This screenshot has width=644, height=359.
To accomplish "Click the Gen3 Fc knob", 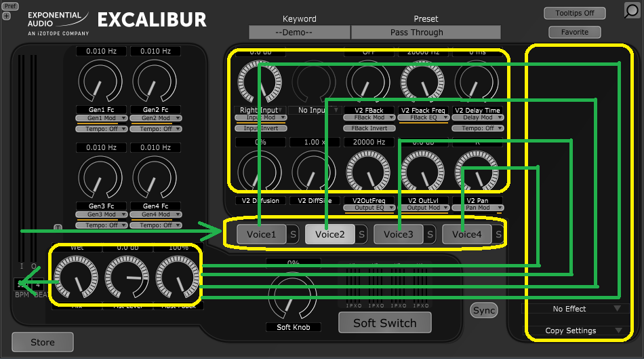I will pyautogui.click(x=100, y=177).
